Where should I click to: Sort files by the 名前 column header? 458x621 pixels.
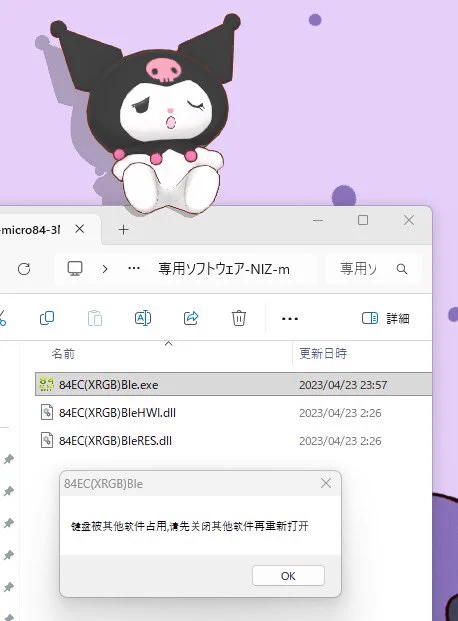pyautogui.click(x=63, y=353)
